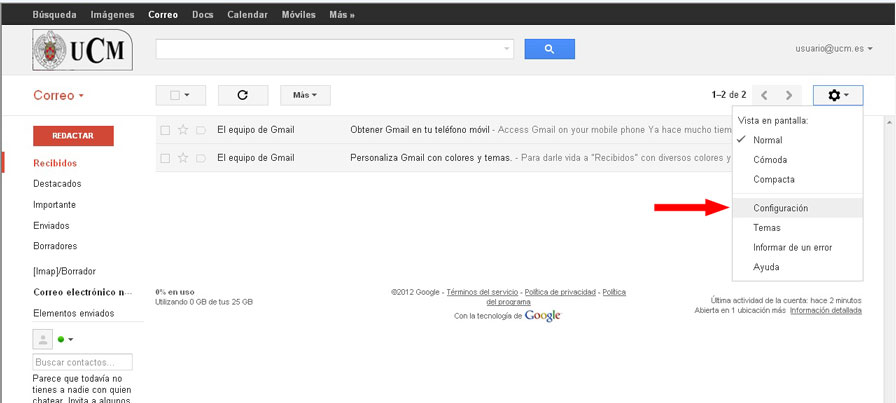
Task: Open Configuración from the gear menu
Action: click(798, 208)
